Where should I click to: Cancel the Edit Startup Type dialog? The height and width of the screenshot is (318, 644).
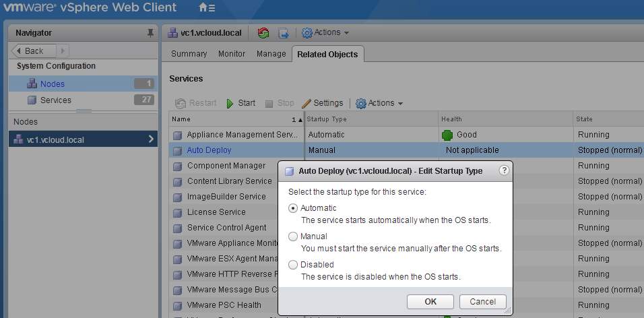[x=482, y=302]
